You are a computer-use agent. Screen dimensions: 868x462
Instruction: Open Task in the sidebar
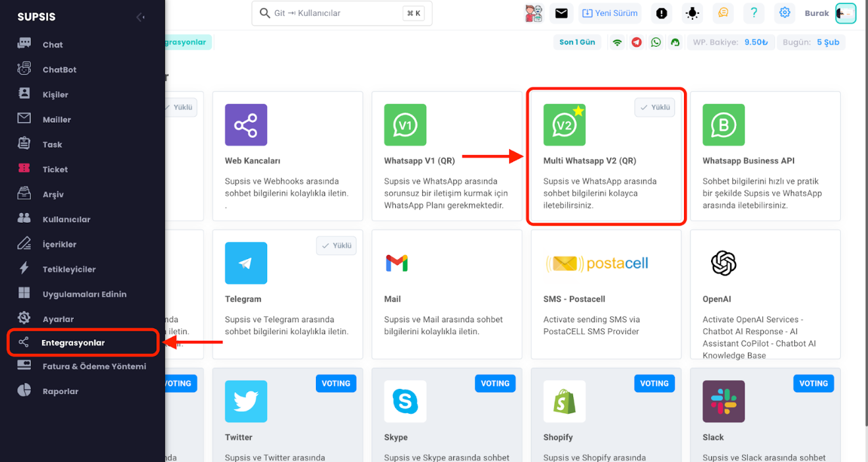pyautogui.click(x=52, y=145)
